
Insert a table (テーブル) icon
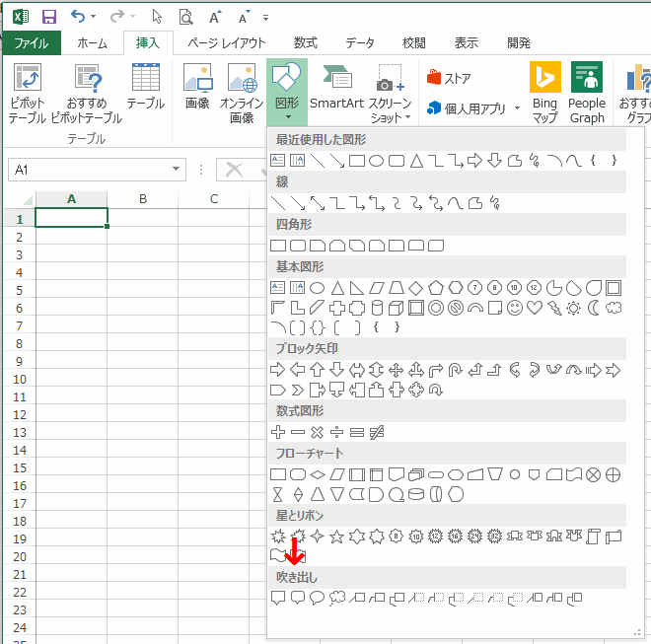pos(146,87)
